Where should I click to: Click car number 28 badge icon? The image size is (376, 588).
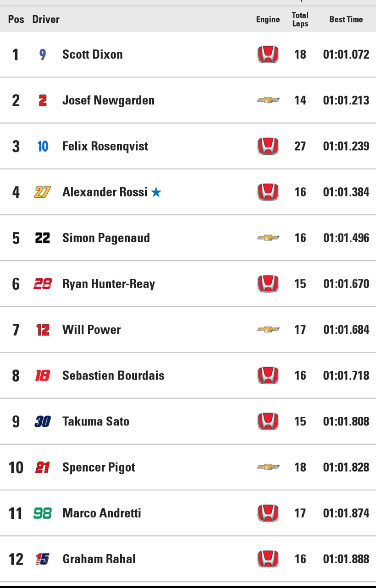(43, 284)
